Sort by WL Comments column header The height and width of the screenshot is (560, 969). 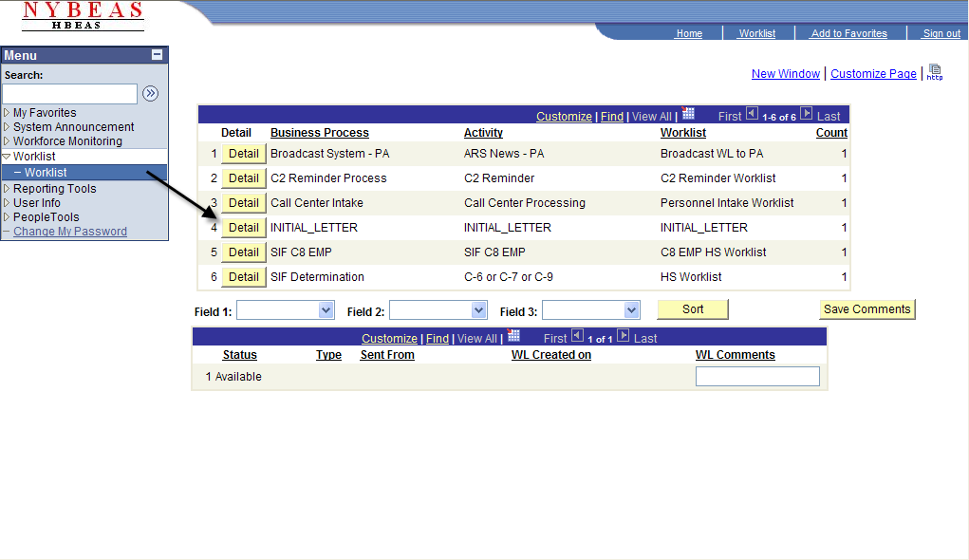(x=736, y=355)
